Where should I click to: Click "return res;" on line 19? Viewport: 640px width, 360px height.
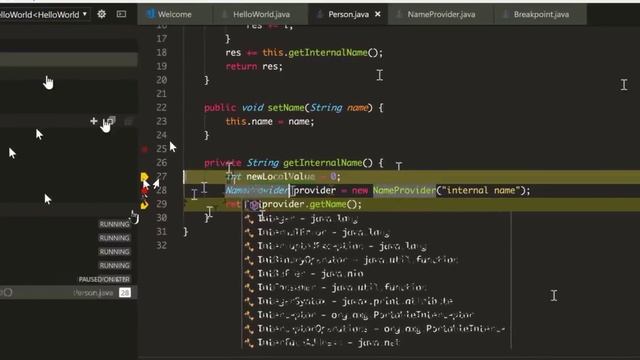pyautogui.click(x=254, y=67)
